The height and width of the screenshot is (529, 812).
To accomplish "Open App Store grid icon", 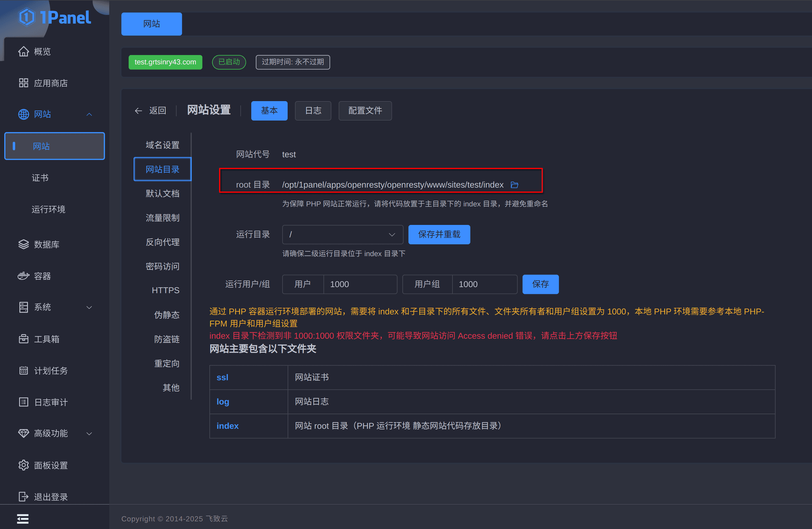I will 24,83.
